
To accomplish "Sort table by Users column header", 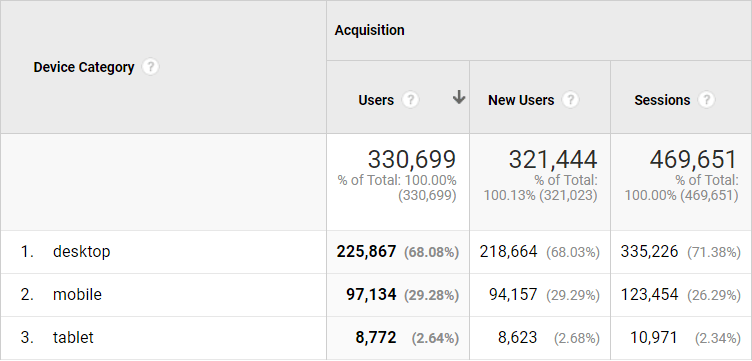I will point(376,100).
